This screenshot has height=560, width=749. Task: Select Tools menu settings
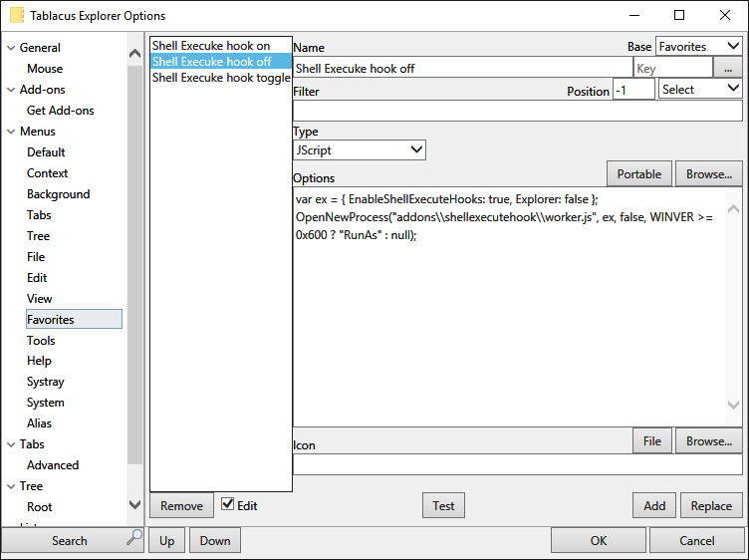point(41,340)
